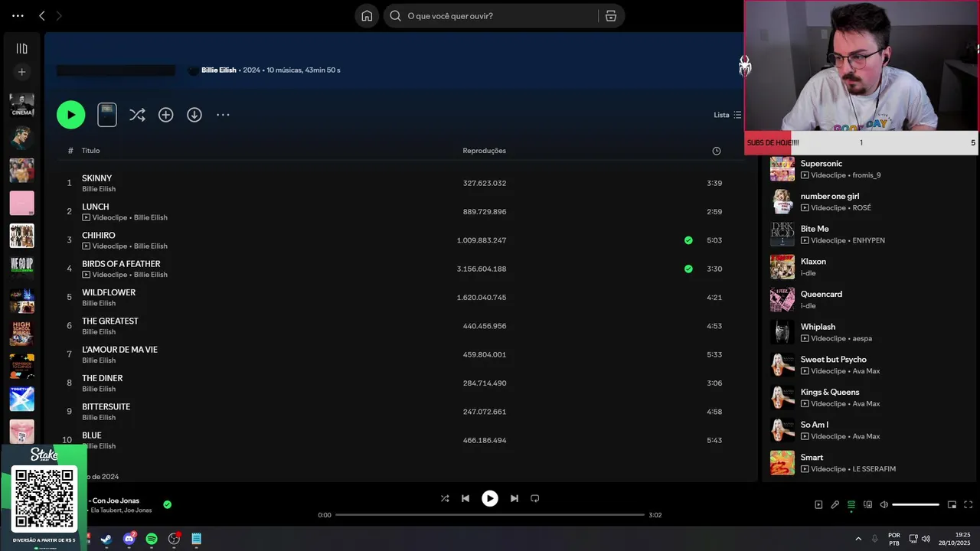Enter full screen from the player bar
The image size is (980, 551).
[x=968, y=505]
